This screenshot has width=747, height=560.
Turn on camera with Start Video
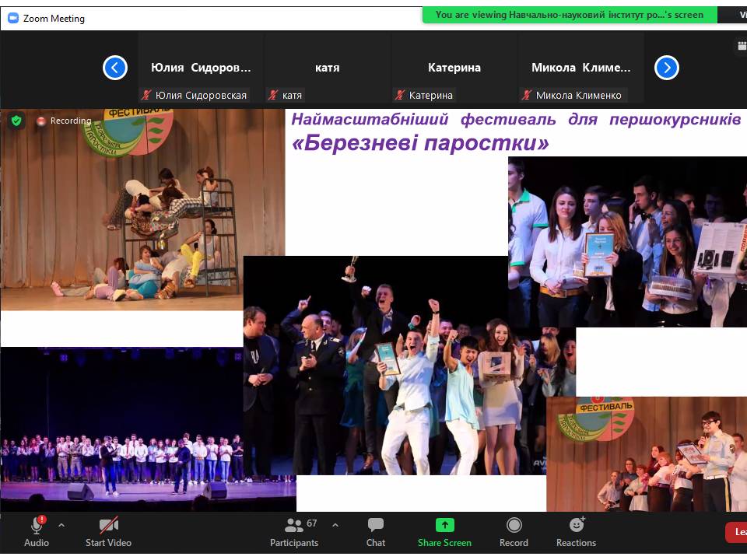[x=108, y=530]
